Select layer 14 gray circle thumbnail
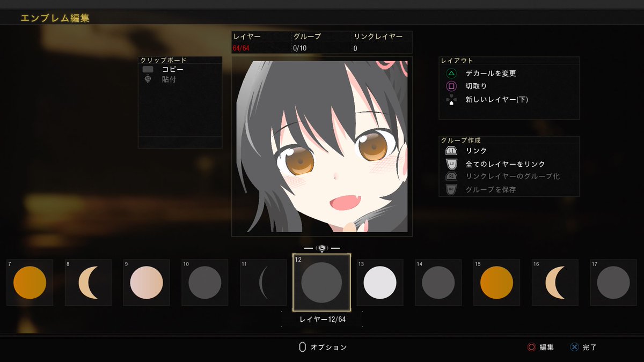This screenshot has width=644, height=362. point(438,283)
